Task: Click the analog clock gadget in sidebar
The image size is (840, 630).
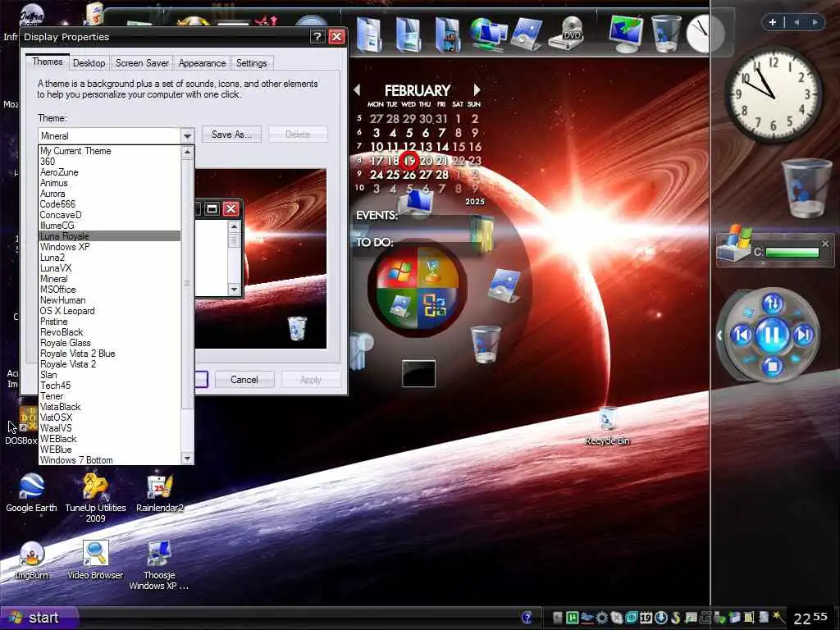Action: click(x=773, y=95)
